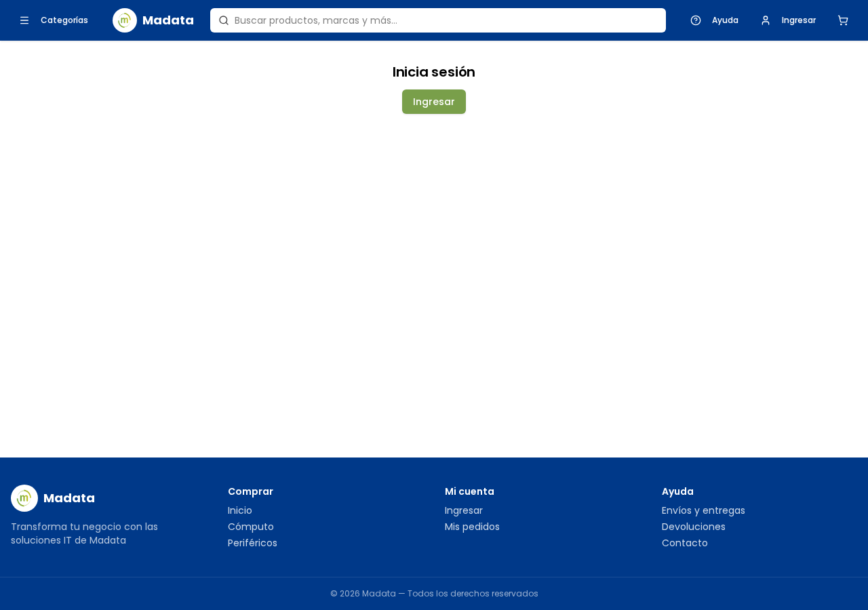Click the user profile icon in header
The height and width of the screenshot is (610, 868).
click(766, 20)
